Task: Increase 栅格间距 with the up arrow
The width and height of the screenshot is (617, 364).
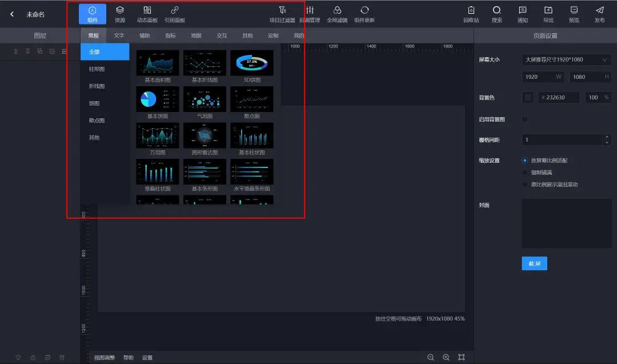Action: (607, 137)
